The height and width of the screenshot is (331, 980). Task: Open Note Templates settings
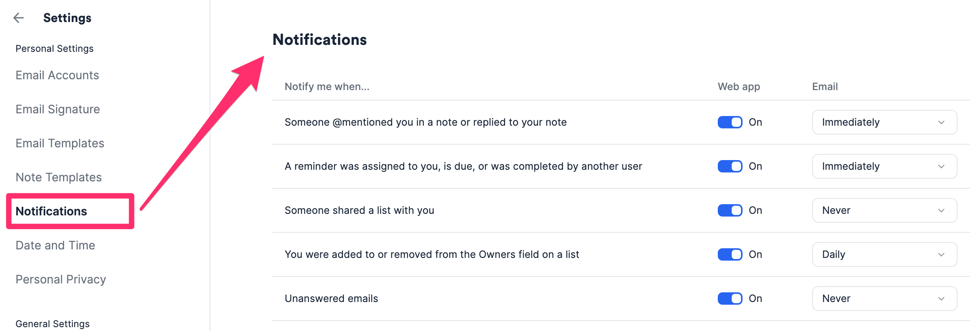[x=58, y=177]
